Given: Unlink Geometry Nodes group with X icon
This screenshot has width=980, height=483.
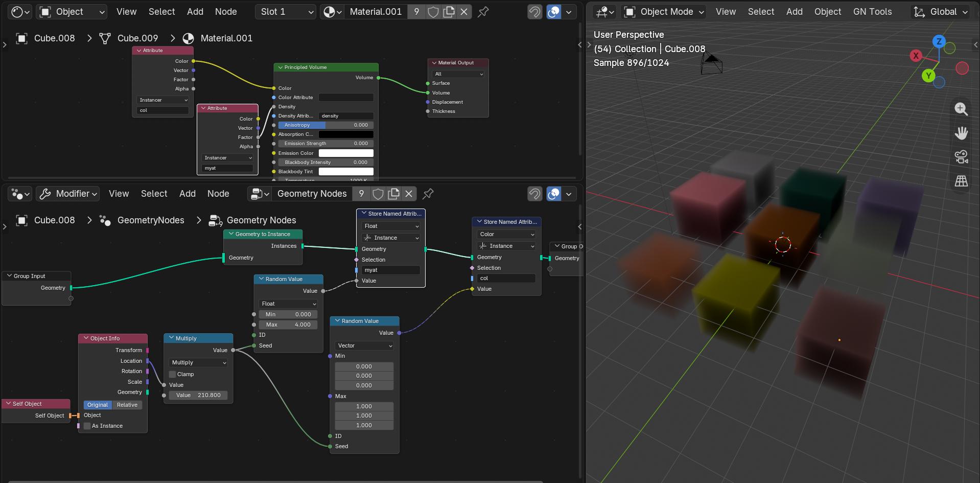Looking at the screenshot, I should click(409, 194).
